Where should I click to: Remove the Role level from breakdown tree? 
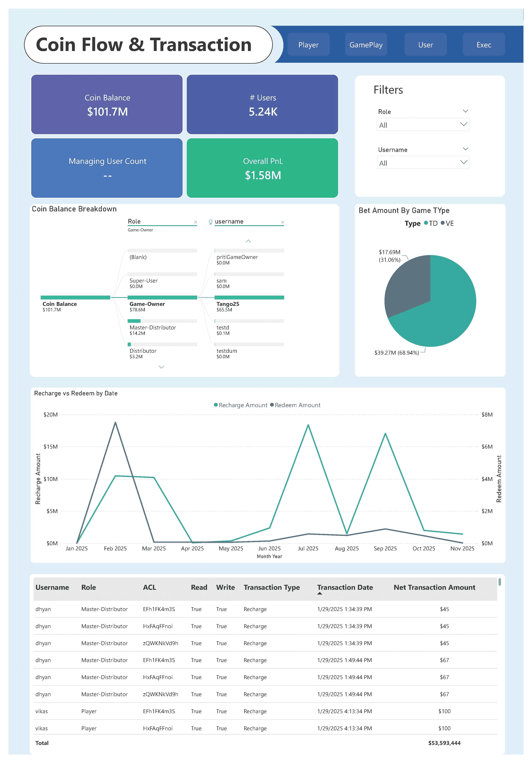coord(195,222)
